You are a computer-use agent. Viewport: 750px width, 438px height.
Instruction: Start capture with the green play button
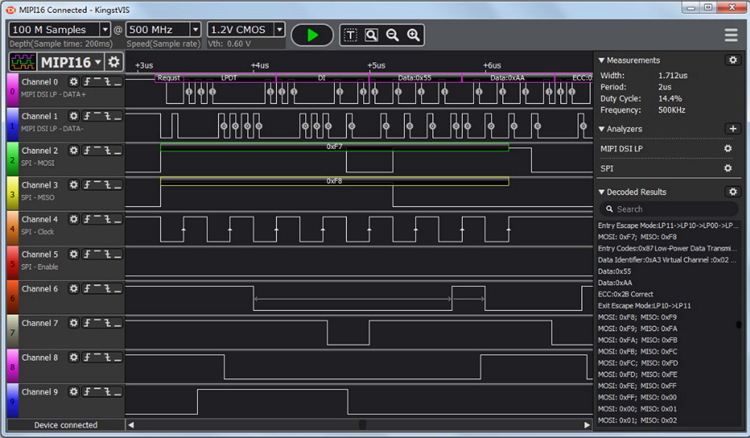[312, 34]
